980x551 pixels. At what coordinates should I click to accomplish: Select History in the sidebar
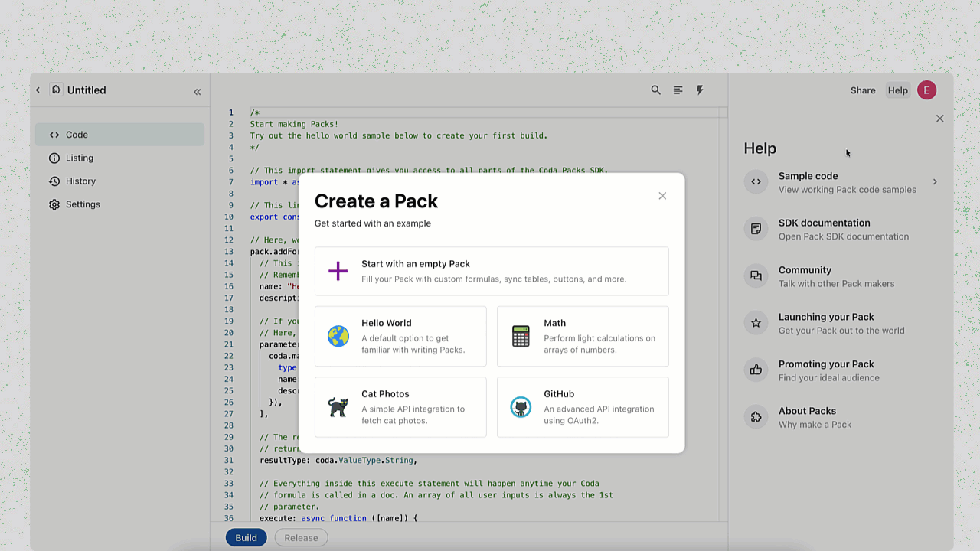[80, 181]
